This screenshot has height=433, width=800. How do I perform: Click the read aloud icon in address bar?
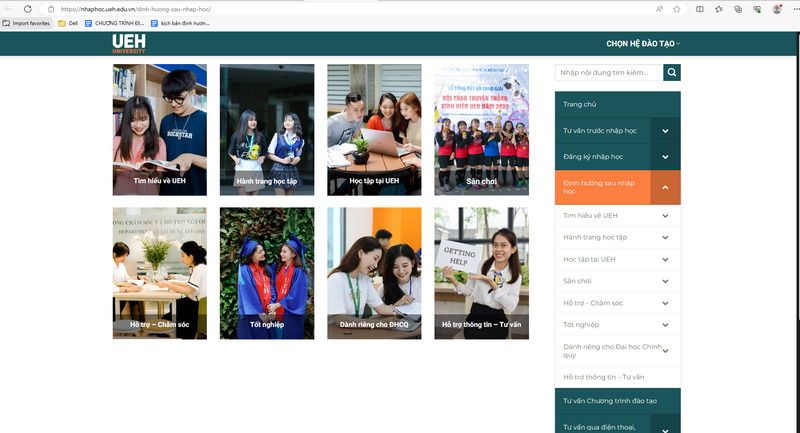point(660,9)
